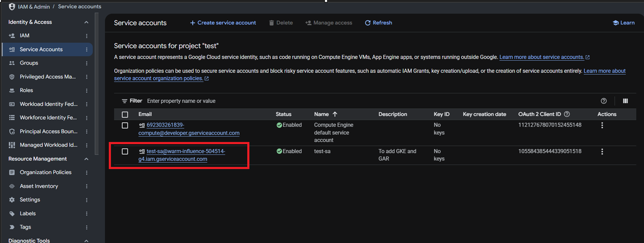Open actions menu for Compute Engine account
Screen dimensions: 644x243
[602, 126]
